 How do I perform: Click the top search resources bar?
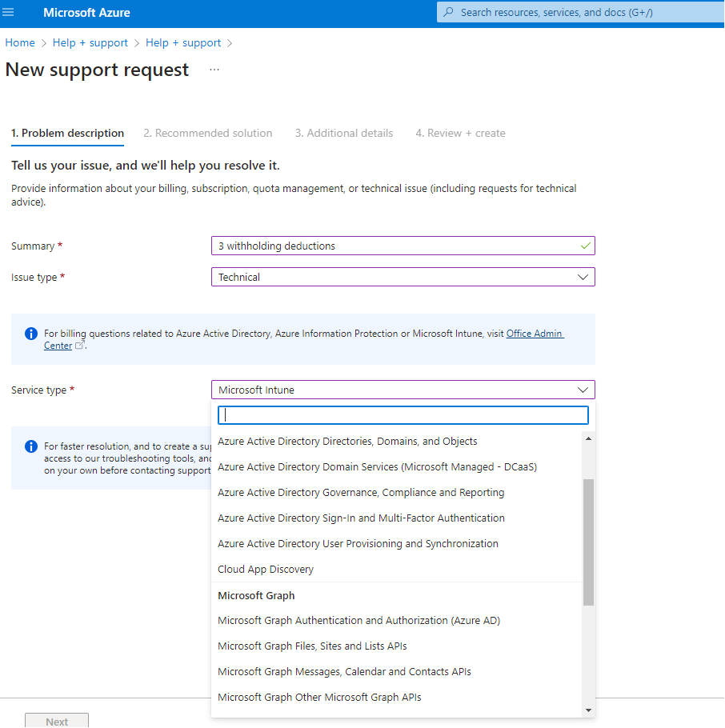pos(580,13)
